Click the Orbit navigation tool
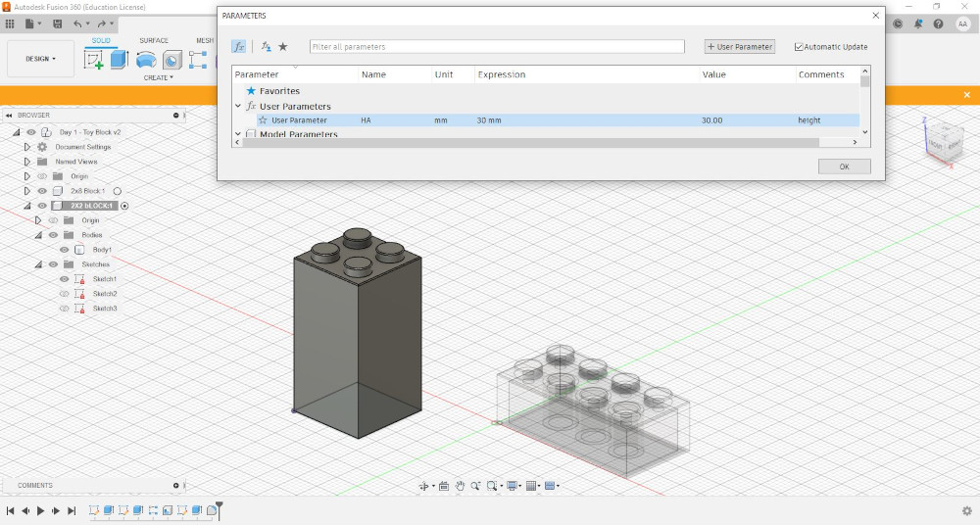Screen dimensions: 980x525 [x=423, y=486]
